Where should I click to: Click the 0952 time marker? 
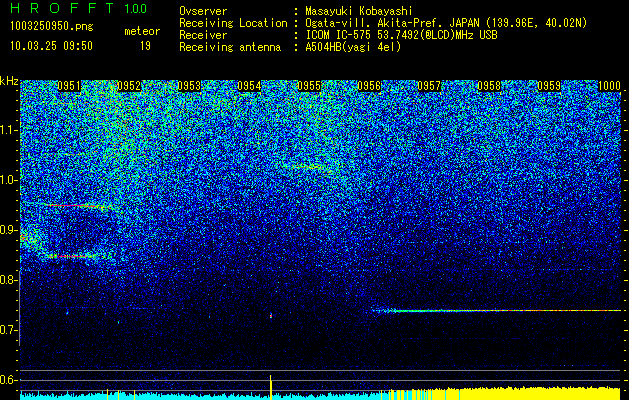pyautogui.click(x=129, y=86)
